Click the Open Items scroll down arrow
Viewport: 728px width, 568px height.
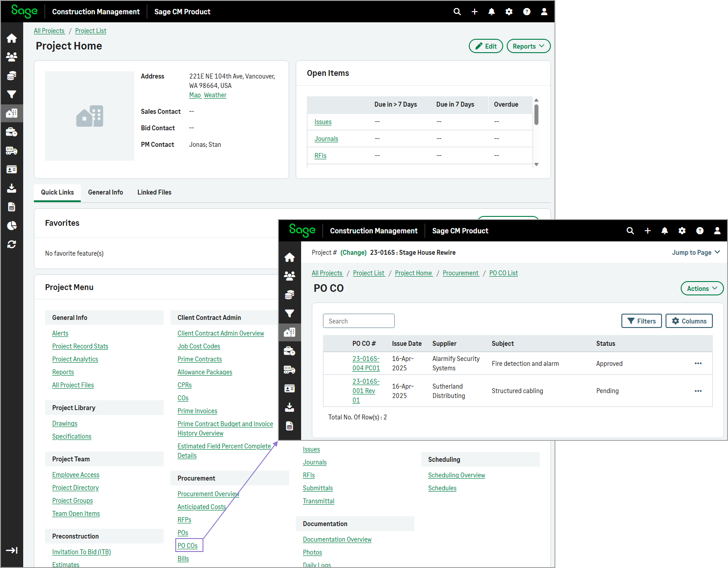tap(536, 164)
